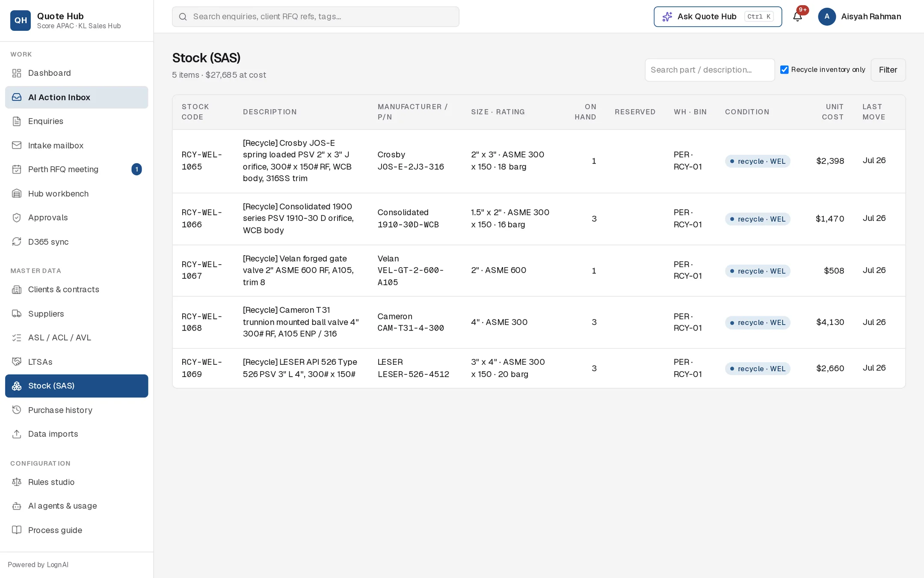
Task: Click the Enquiries document icon
Action: pyautogui.click(x=17, y=121)
